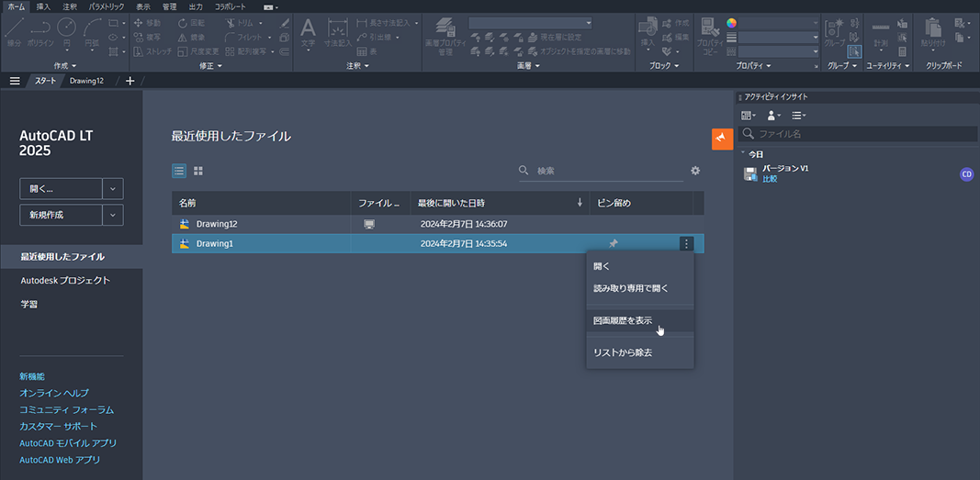980x480 pixels.
Task: Pin Drawing1 with the pushpin icon
Action: 614,243
